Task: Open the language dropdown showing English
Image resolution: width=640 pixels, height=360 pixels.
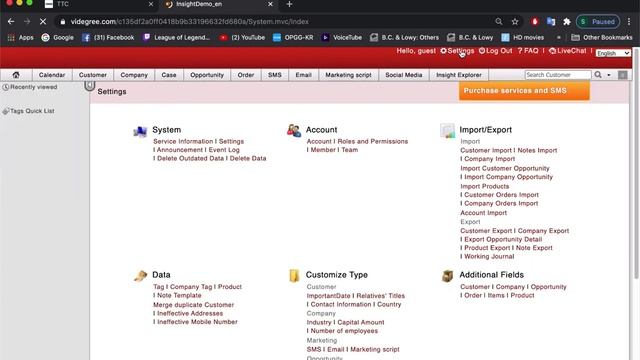Action: tap(613, 53)
